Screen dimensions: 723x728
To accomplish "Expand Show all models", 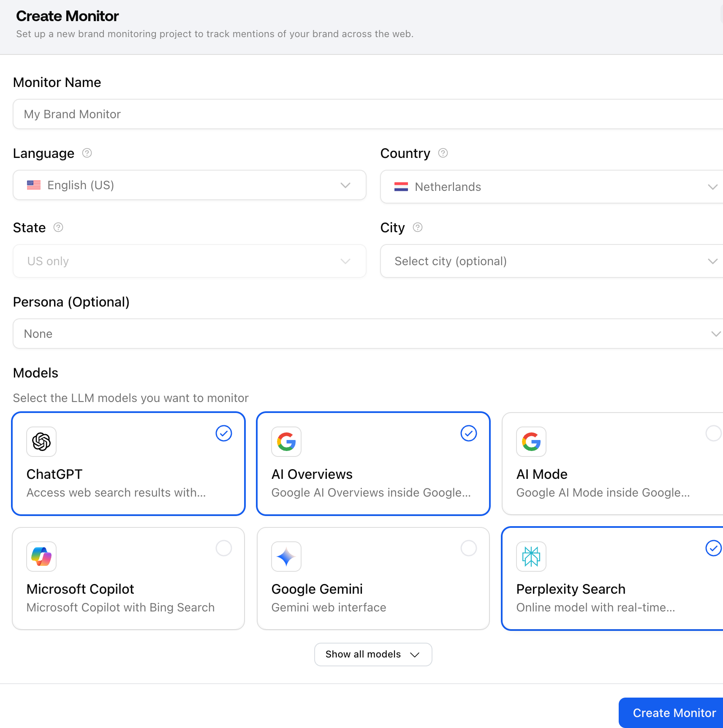I will click(x=373, y=654).
